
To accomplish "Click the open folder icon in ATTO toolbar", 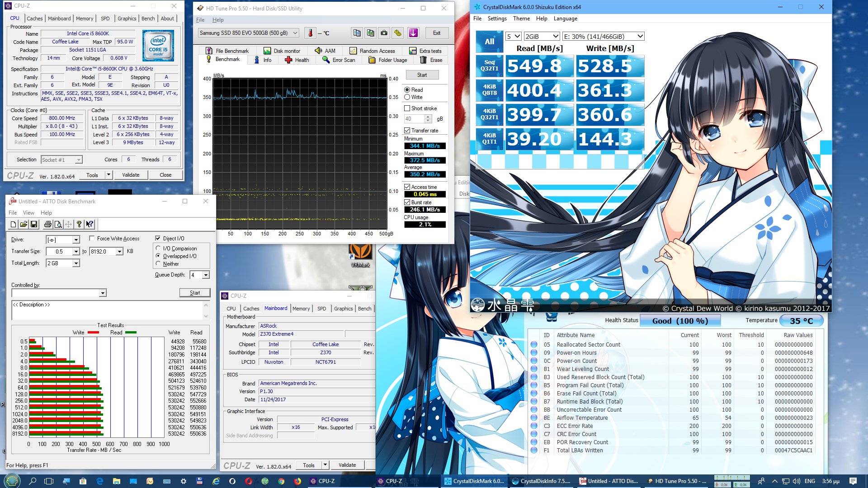I will [24, 224].
